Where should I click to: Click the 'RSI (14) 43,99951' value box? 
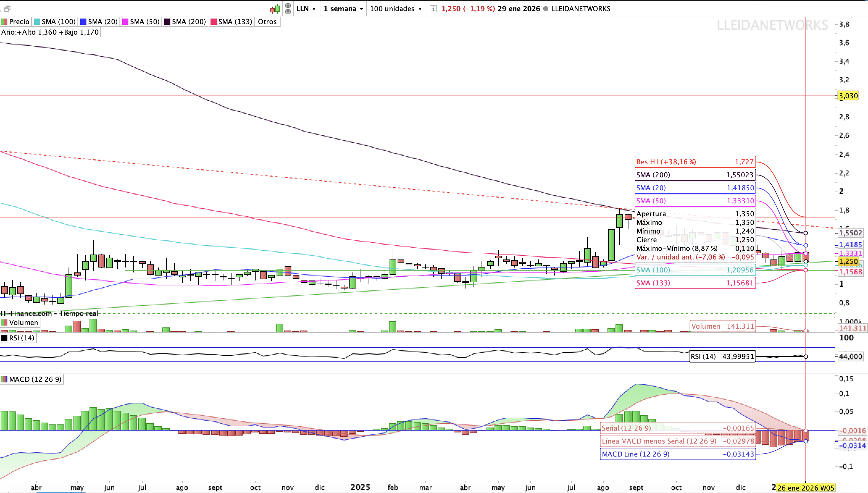[x=722, y=356]
